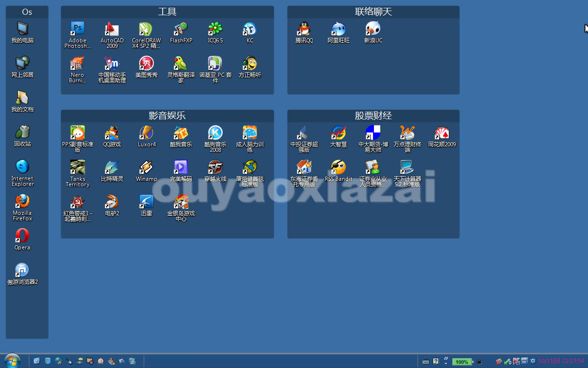Open Kaspersky tray icon
This screenshot has width=588, height=368.
tap(516, 361)
